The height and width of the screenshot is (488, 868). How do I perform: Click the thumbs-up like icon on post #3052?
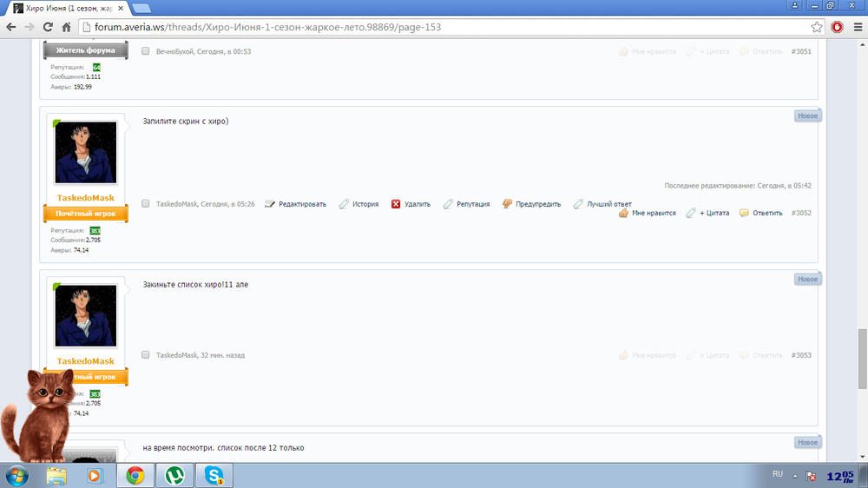pos(623,213)
